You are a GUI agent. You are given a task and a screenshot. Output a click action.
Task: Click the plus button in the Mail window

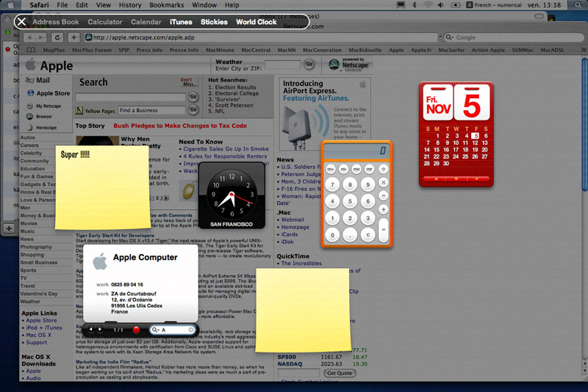coord(9,228)
